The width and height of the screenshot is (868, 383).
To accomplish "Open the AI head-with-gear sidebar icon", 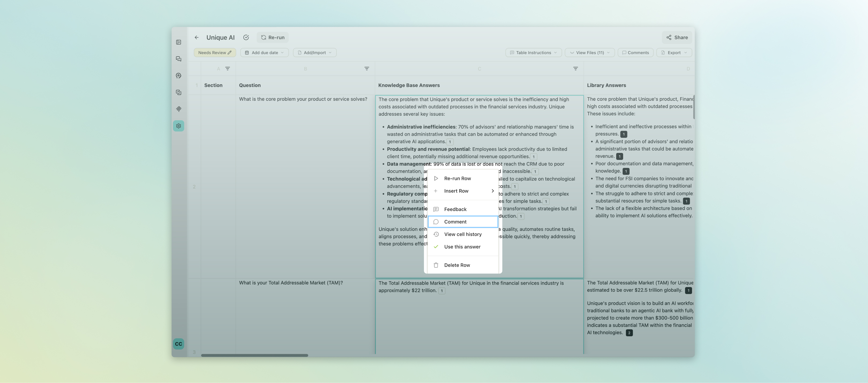I will [179, 76].
